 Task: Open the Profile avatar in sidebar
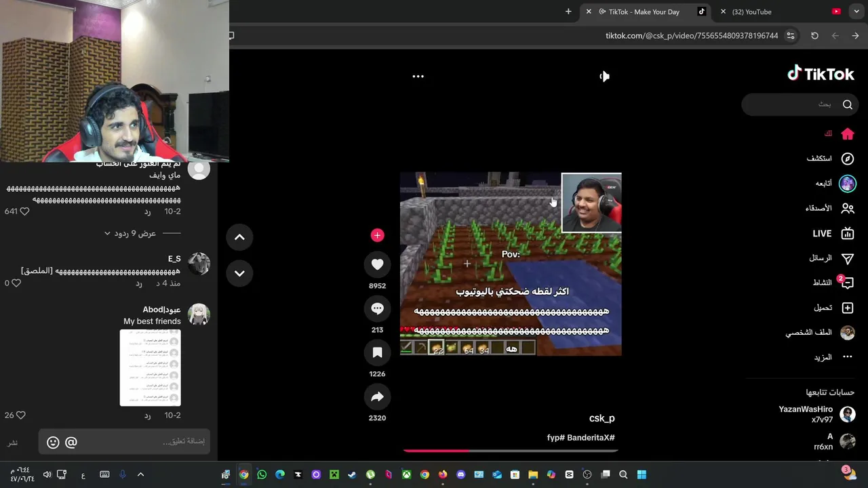point(847,333)
